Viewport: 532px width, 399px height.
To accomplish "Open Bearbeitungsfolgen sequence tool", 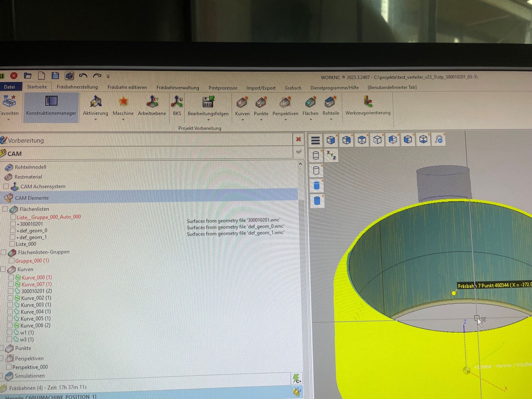I will (x=208, y=102).
